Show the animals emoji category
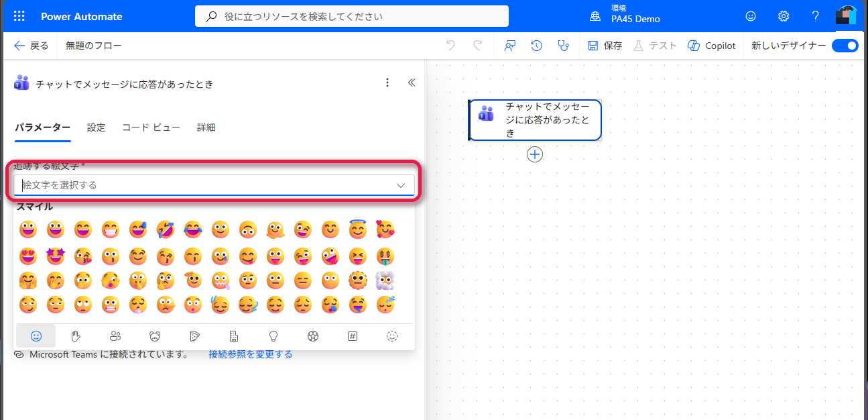 click(155, 335)
